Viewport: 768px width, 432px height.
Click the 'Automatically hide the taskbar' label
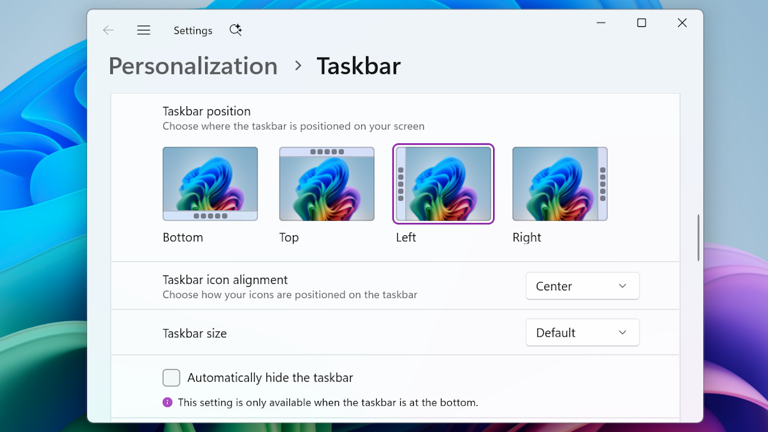point(270,378)
